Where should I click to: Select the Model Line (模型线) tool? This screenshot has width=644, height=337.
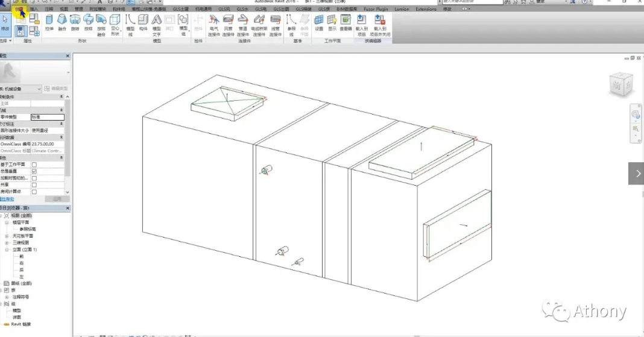tap(130, 25)
